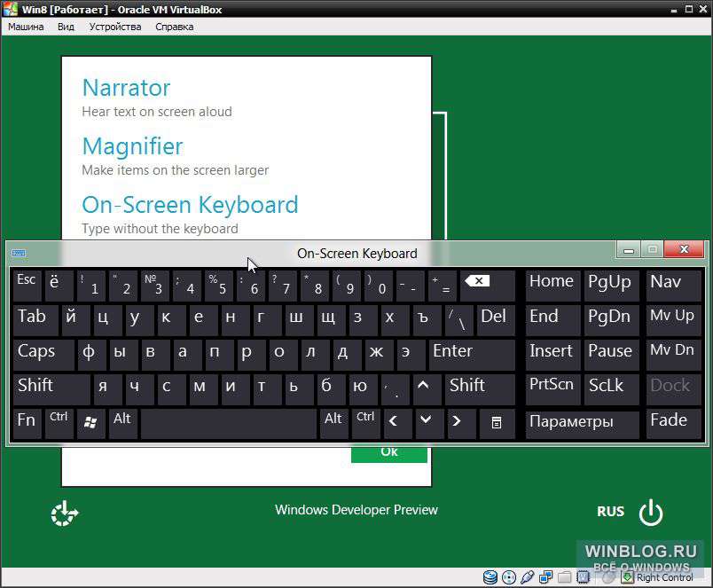
Task: Click the Home key
Action: coord(553,286)
